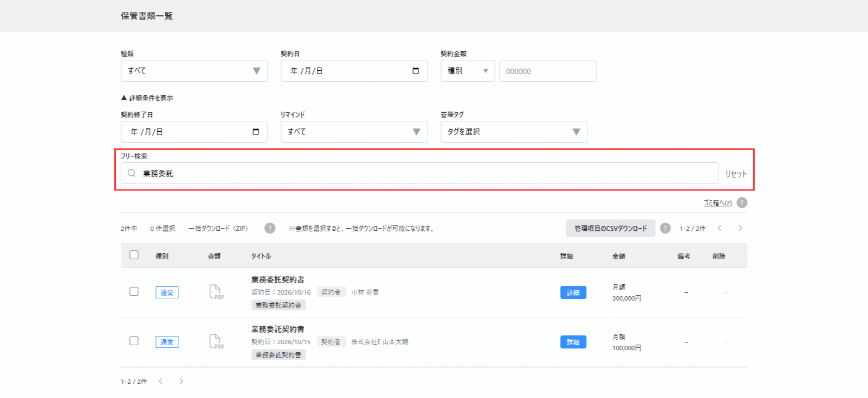Click 業務委託契約書 tag in 小林 彩香 row

point(278,305)
